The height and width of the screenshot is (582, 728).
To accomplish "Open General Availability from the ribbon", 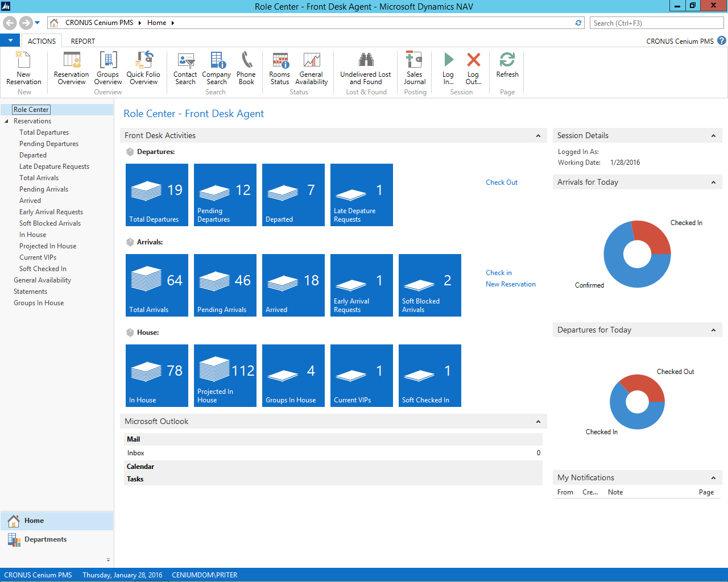I will [311, 68].
